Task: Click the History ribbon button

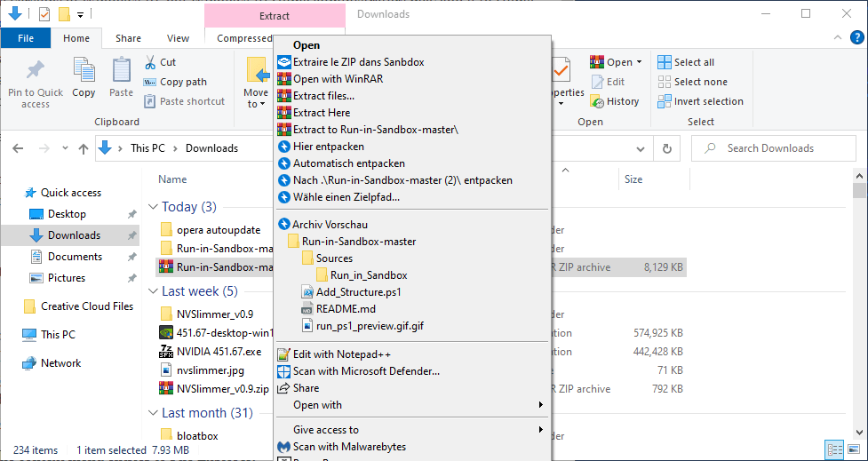Action: click(615, 101)
